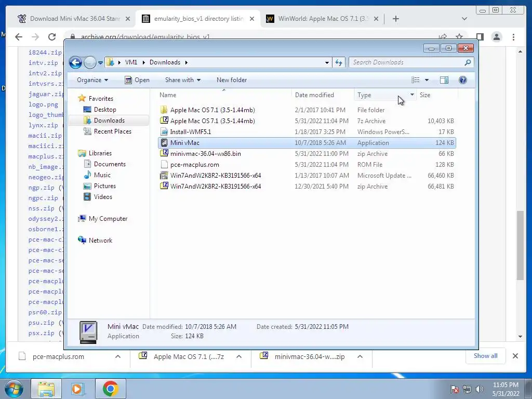Select the Win7AndW2K8R2 zip Archive file

pyautogui.click(x=307, y=187)
